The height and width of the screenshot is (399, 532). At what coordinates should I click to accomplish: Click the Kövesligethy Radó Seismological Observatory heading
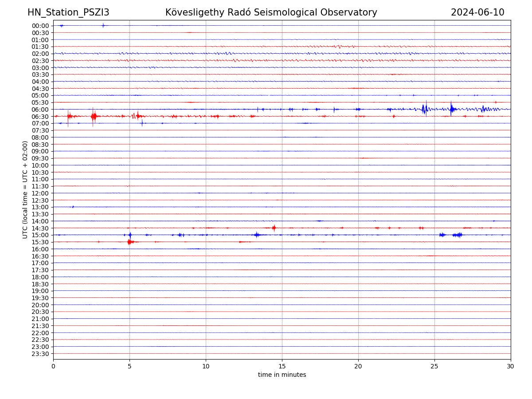pyautogui.click(x=271, y=12)
